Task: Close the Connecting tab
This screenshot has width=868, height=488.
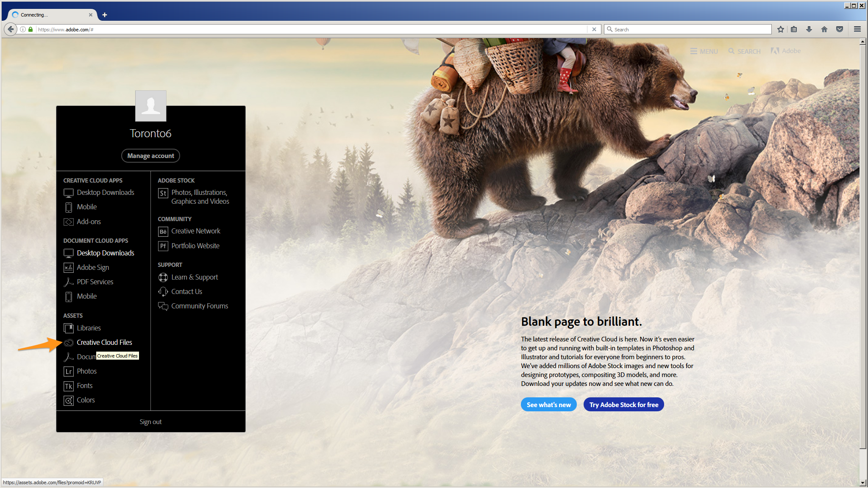Action: (x=90, y=15)
